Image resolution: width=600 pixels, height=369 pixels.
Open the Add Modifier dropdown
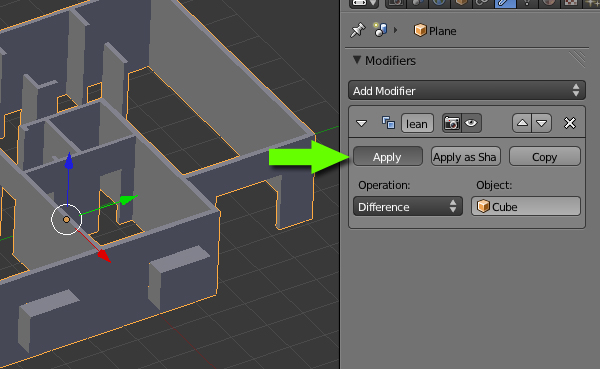(x=466, y=91)
